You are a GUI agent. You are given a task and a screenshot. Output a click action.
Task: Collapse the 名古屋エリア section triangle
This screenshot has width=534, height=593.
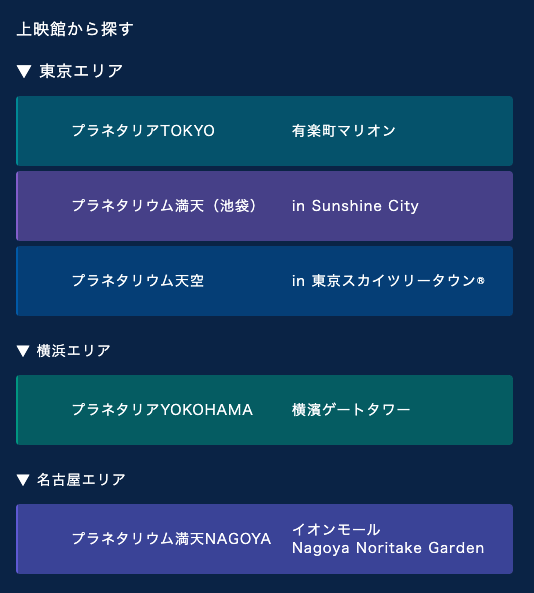(23, 480)
